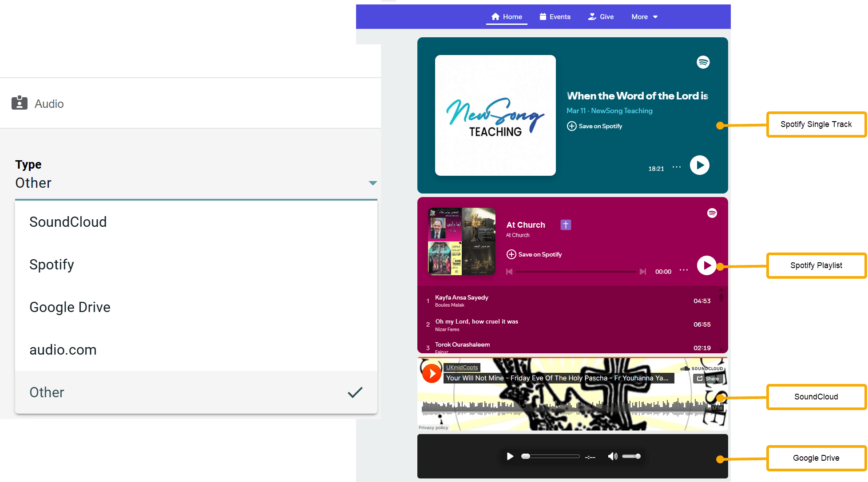Select the checked Other option
This screenshot has height=482, width=868.
pos(196,392)
